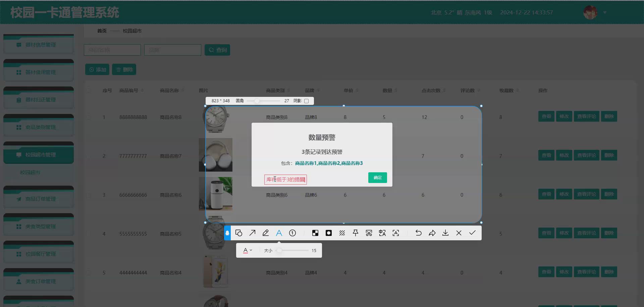Viewport: 644px width, 307px height.
Task: Click 查看 for row 商品名称8
Action: point(546,116)
